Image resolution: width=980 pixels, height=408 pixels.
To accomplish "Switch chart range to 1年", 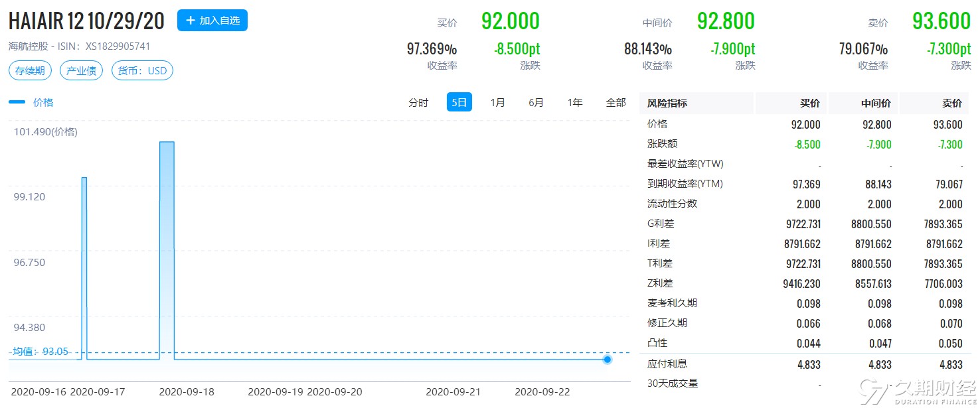I will 575,103.
